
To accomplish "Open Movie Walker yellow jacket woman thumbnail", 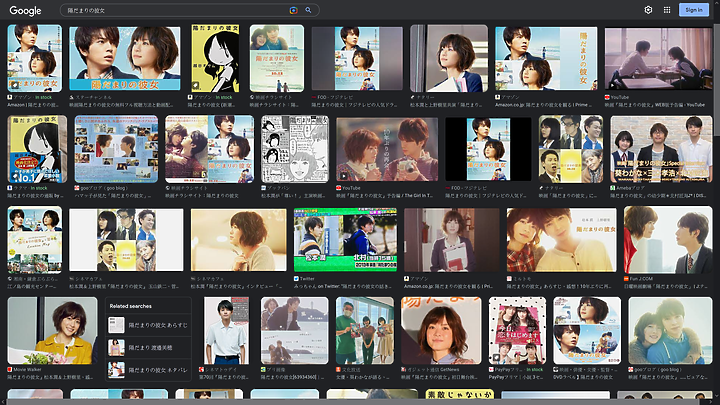I will pyautogui.click(x=52, y=330).
